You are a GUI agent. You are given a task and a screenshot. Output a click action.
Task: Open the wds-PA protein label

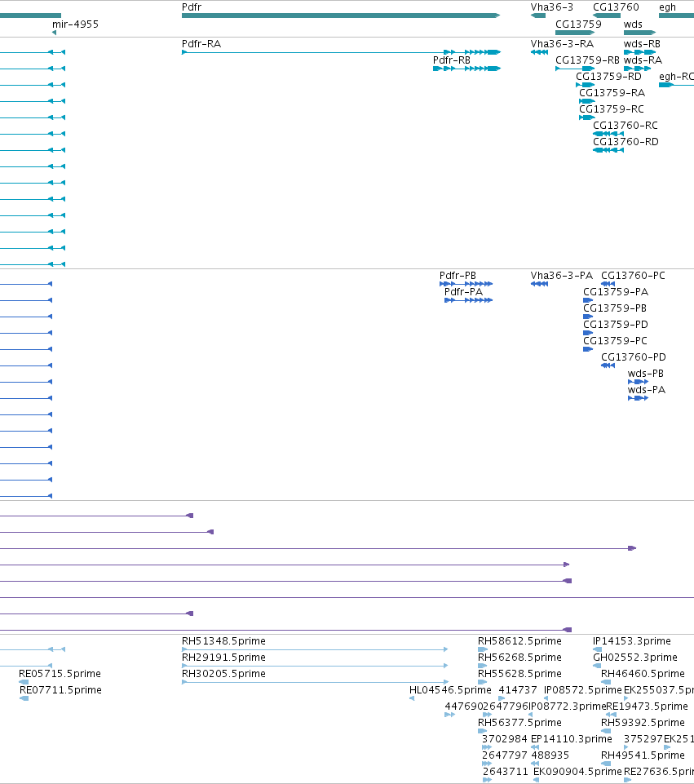click(x=646, y=390)
